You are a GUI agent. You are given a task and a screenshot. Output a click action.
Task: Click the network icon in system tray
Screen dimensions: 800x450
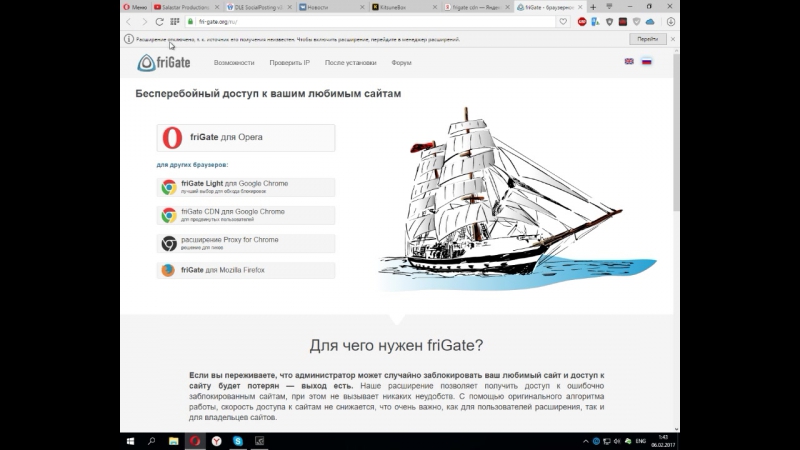point(607,441)
